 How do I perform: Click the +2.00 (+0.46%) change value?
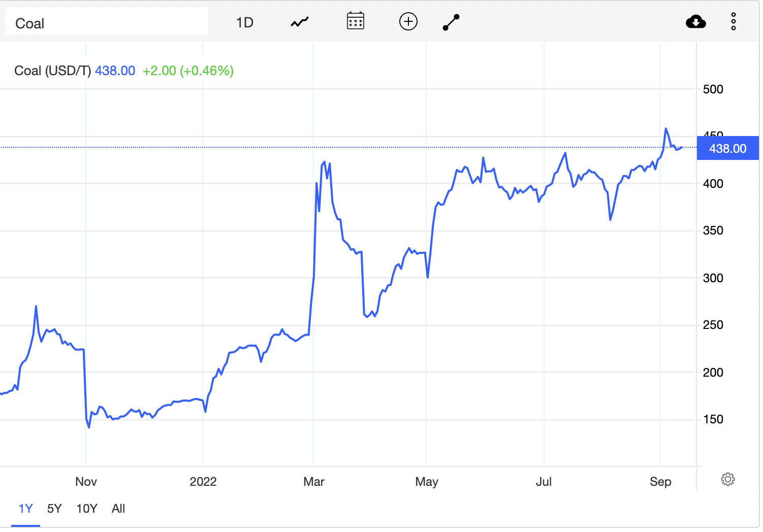pyautogui.click(x=188, y=71)
